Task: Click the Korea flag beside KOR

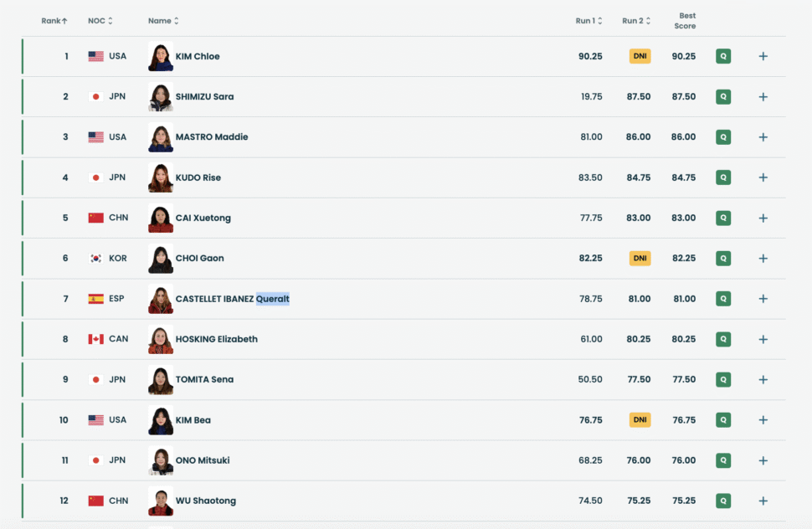Action: coord(96,259)
